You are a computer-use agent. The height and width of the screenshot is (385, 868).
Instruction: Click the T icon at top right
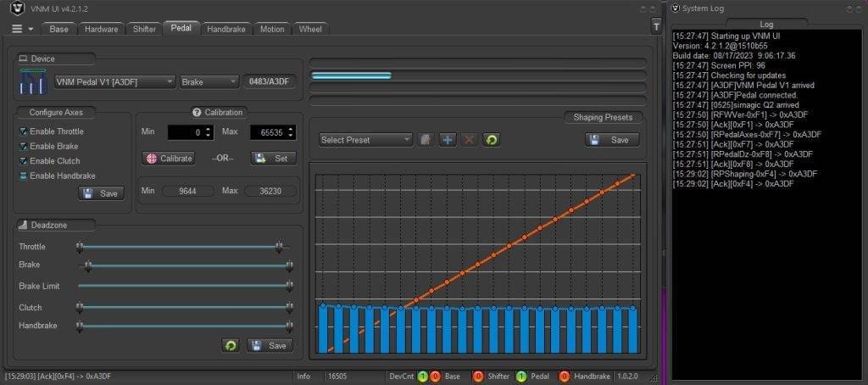[655, 27]
